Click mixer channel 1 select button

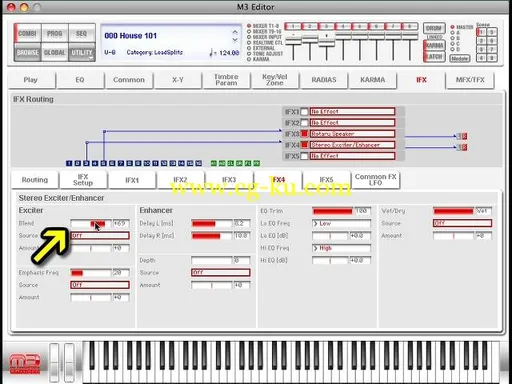click(293, 26)
